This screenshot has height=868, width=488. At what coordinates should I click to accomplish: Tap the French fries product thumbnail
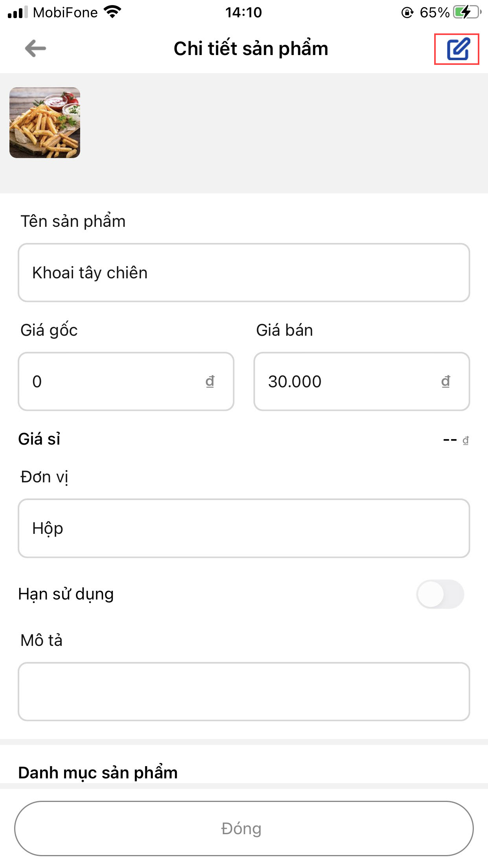(x=45, y=123)
